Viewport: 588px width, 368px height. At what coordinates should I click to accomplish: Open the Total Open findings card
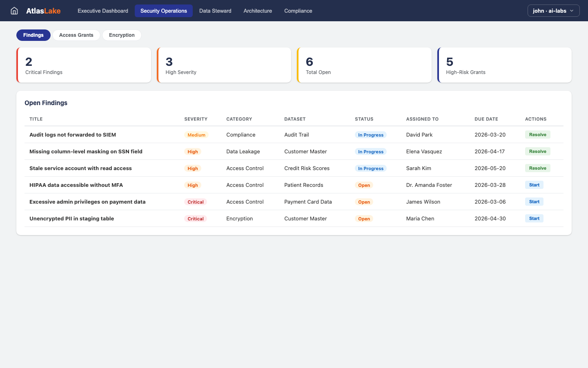[x=364, y=65]
